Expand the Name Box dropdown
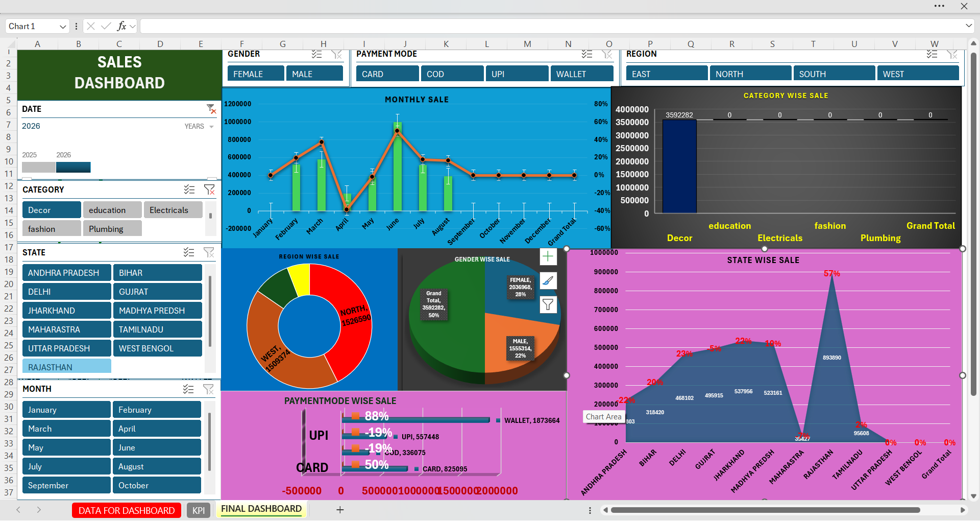980x521 pixels. click(63, 27)
